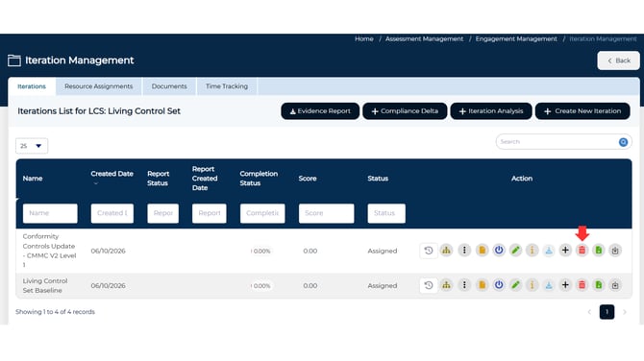Image resolution: width=644 pixels, height=361 pixels.
Task: Click the Name column filter field
Action: [50, 213]
